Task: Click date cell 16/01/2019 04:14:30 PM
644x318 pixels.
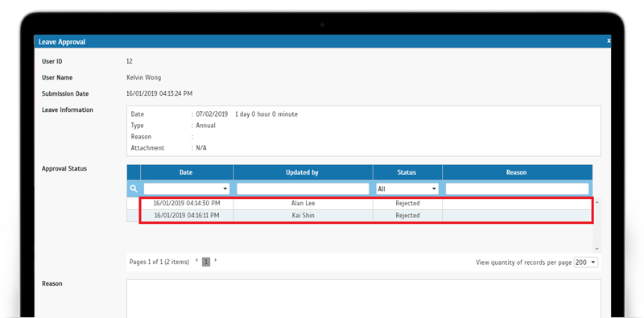Action: click(x=187, y=203)
